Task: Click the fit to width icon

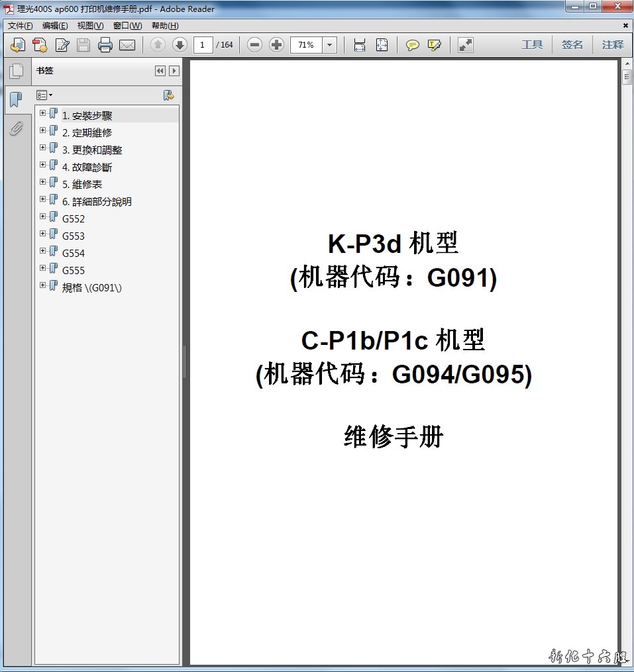Action: [x=360, y=45]
